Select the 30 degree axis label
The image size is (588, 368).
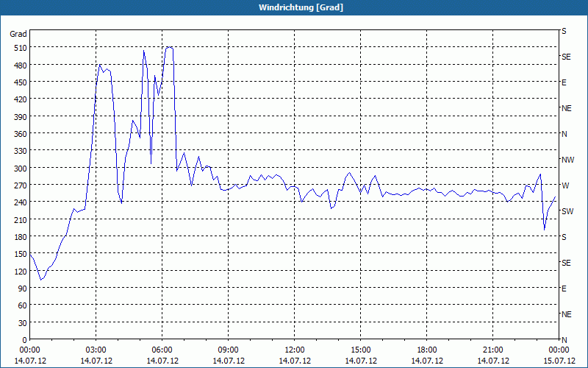(x=23, y=323)
